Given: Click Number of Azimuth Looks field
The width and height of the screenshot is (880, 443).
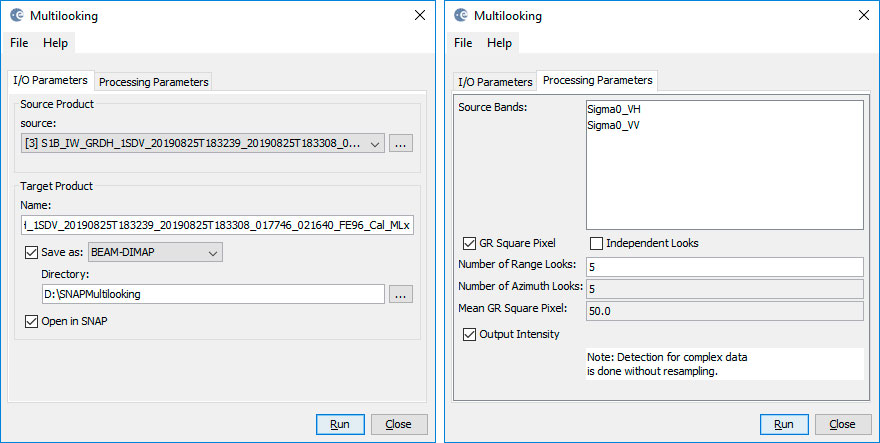Looking at the screenshot, I should coord(725,289).
